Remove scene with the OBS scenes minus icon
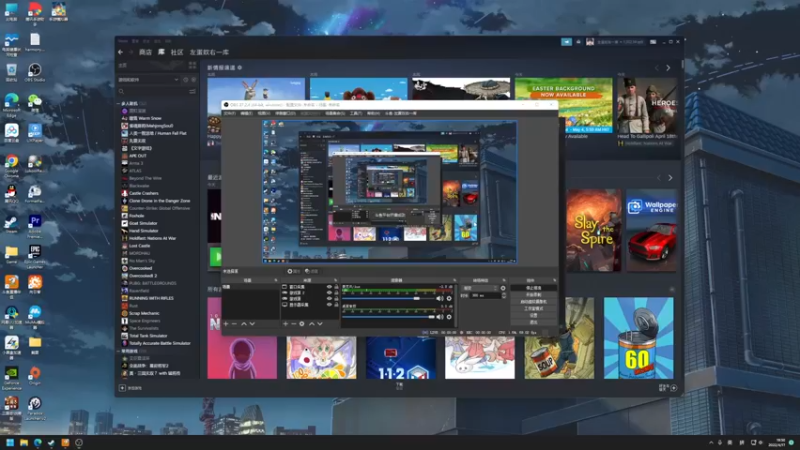800x450 pixels. coord(234,323)
